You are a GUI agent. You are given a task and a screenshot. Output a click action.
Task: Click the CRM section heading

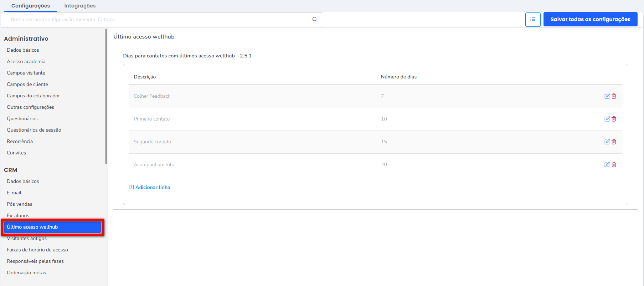coord(11,170)
